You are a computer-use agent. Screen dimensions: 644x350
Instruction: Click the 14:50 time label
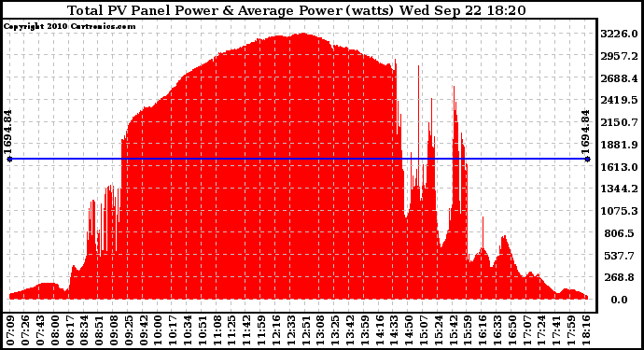point(408,331)
